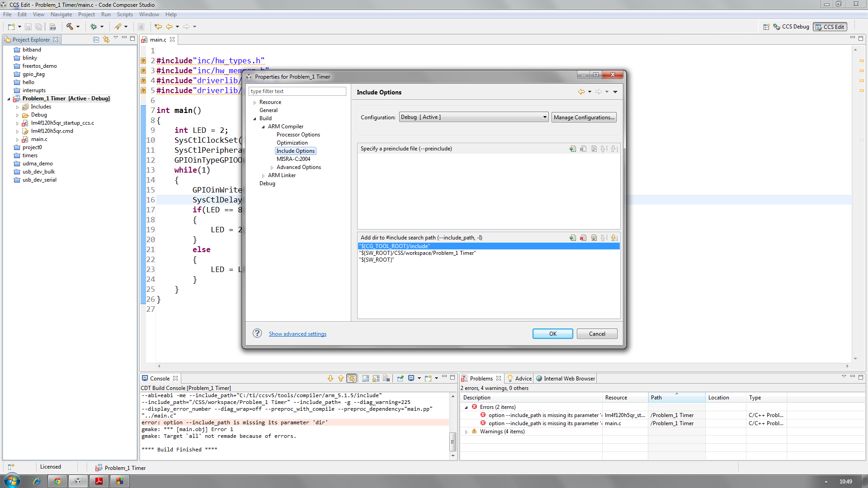Click the type filter text field
Viewport: 868px width, 488px height.
click(297, 91)
